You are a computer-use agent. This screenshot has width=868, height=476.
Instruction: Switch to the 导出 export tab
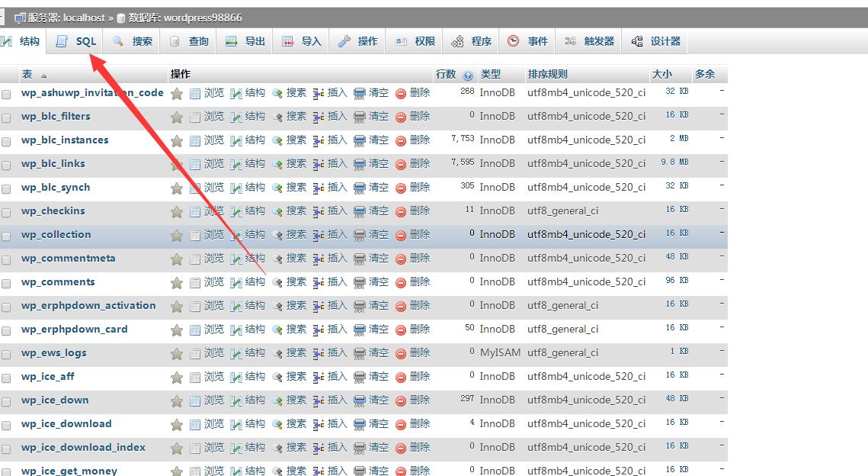click(245, 41)
